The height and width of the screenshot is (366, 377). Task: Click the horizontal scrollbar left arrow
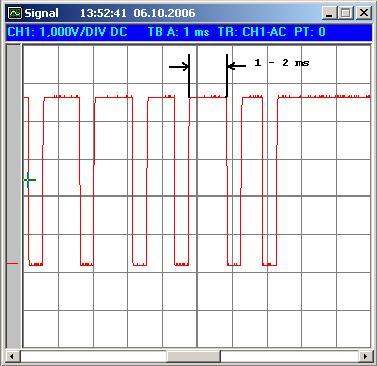tap(12, 356)
